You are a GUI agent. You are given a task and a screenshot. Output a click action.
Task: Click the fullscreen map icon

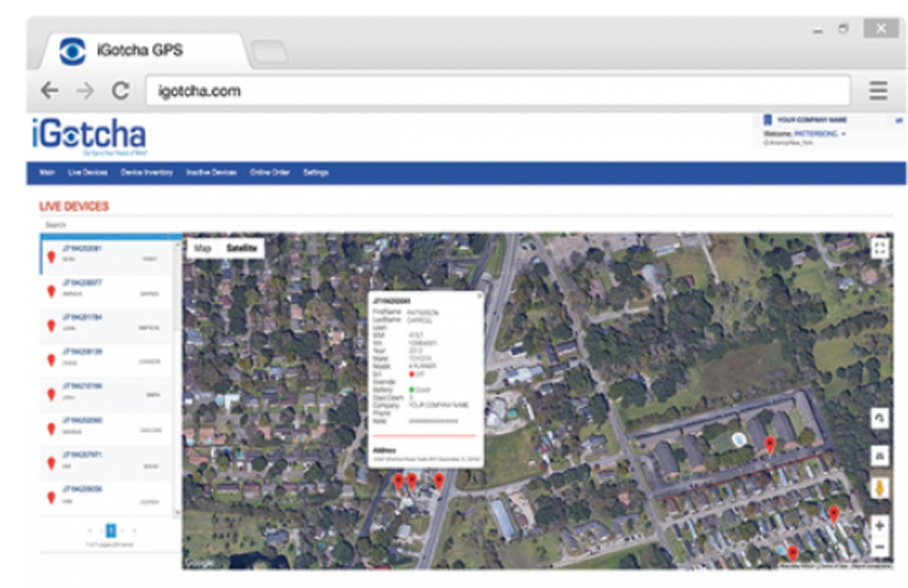tap(882, 247)
